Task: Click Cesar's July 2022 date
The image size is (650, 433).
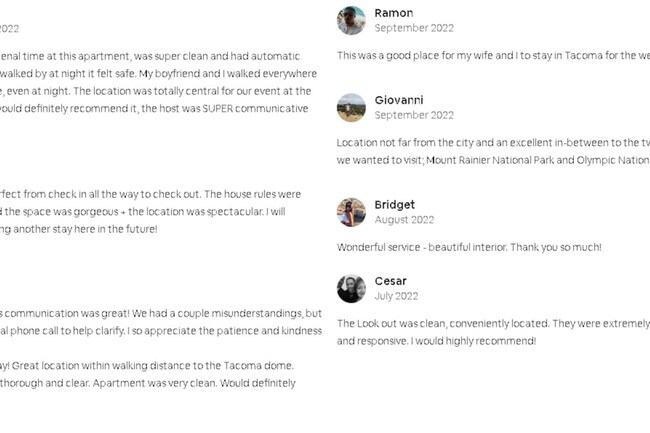Action: pyautogui.click(x=396, y=296)
